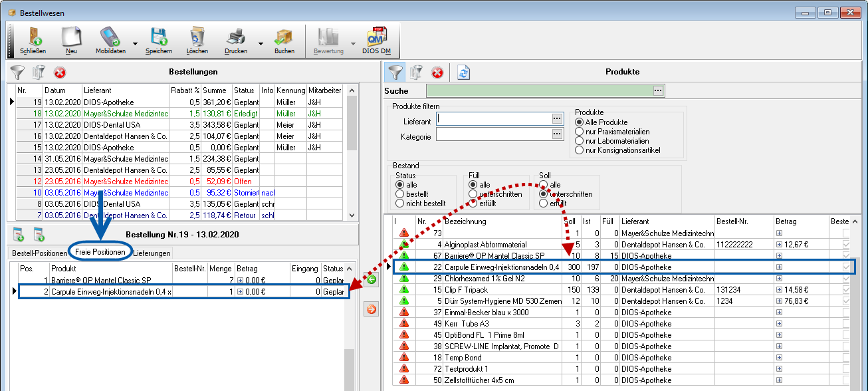Choose the bestellt status filter
Viewport: 868px width, 391px height.
[399, 194]
